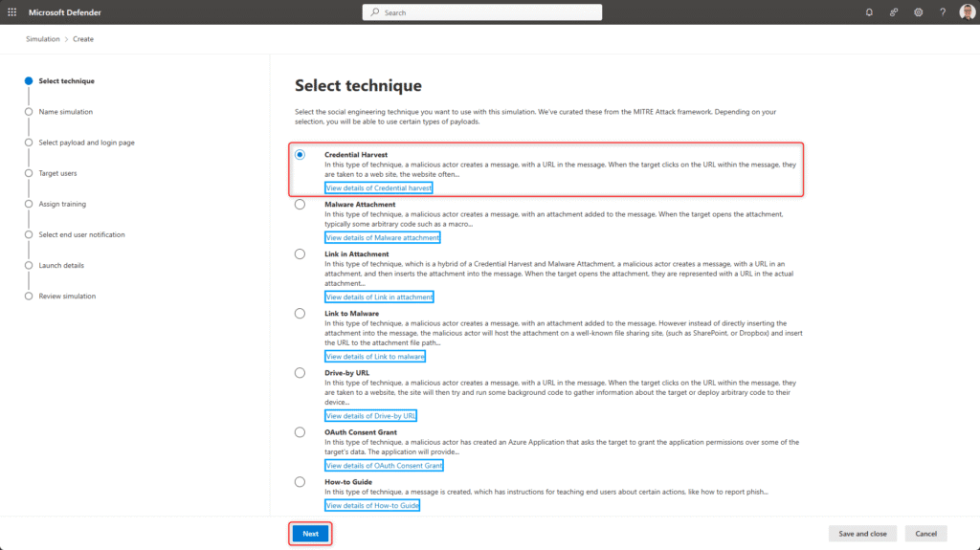Open the app launcher waffle icon
This screenshot has height=550, width=980.
11,12
